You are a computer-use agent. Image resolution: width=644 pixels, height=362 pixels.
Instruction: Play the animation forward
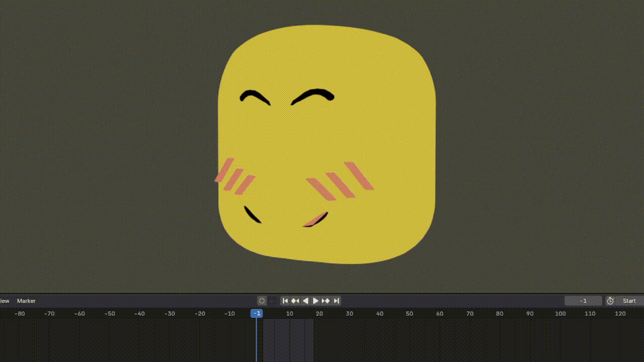point(315,301)
